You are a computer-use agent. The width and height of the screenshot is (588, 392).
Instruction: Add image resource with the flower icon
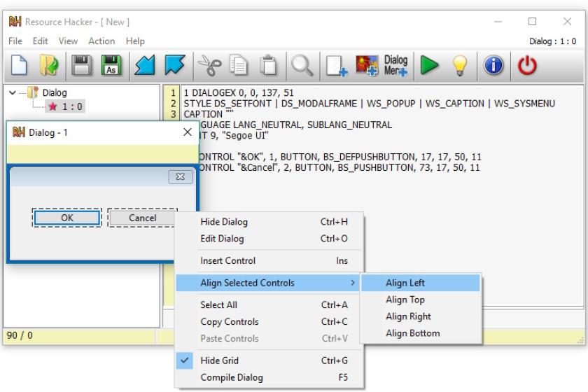click(367, 65)
